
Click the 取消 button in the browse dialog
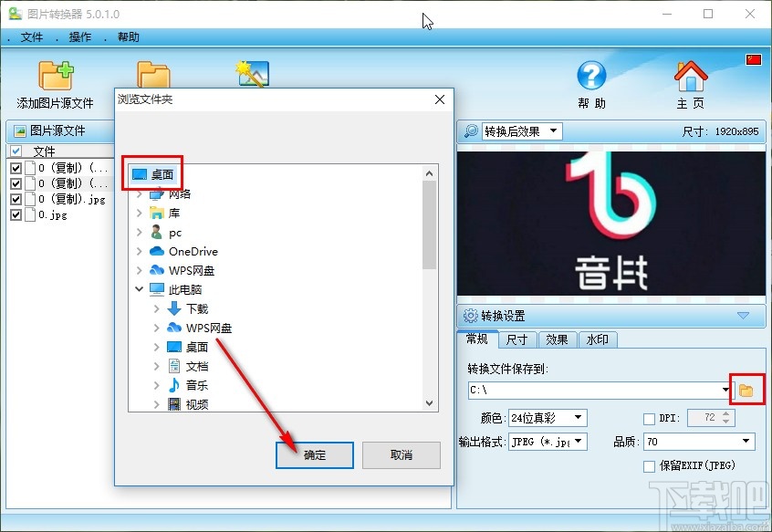point(402,455)
